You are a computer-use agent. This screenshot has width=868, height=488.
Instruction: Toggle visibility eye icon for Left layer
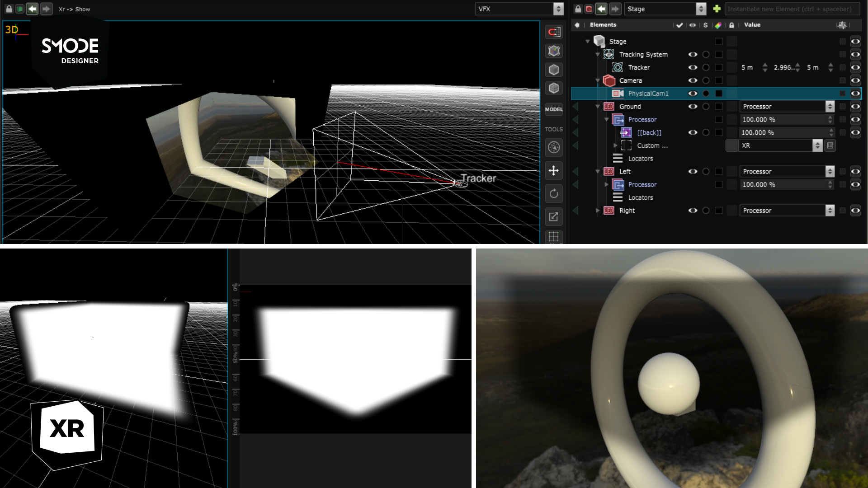[x=693, y=172]
